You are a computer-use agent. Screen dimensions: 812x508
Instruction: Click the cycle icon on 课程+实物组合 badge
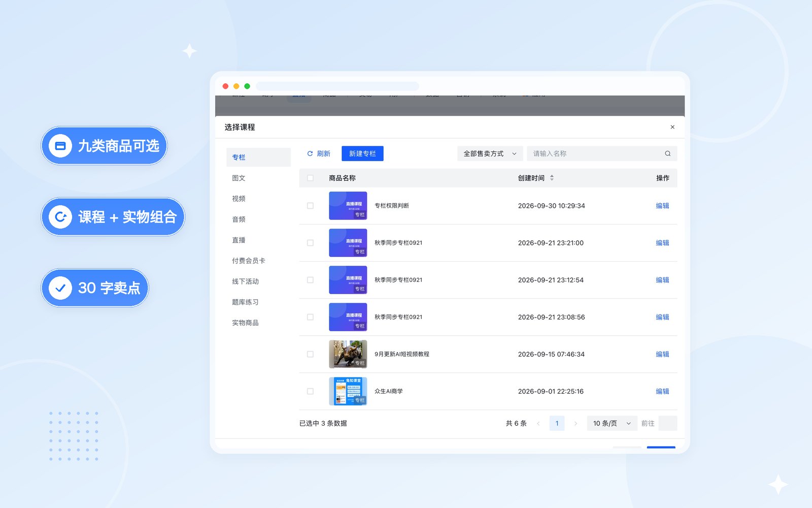(60, 217)
